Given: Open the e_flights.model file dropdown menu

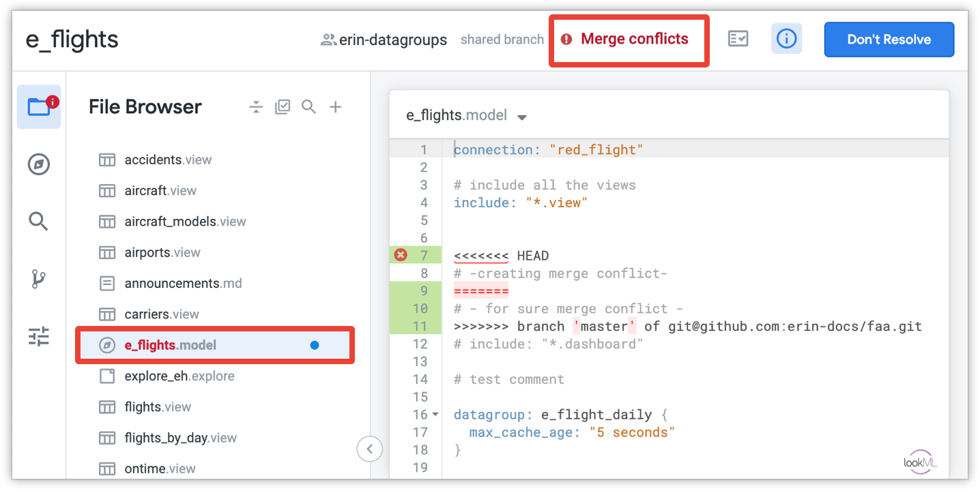Looking at the screenshot, I should (522, 117).
